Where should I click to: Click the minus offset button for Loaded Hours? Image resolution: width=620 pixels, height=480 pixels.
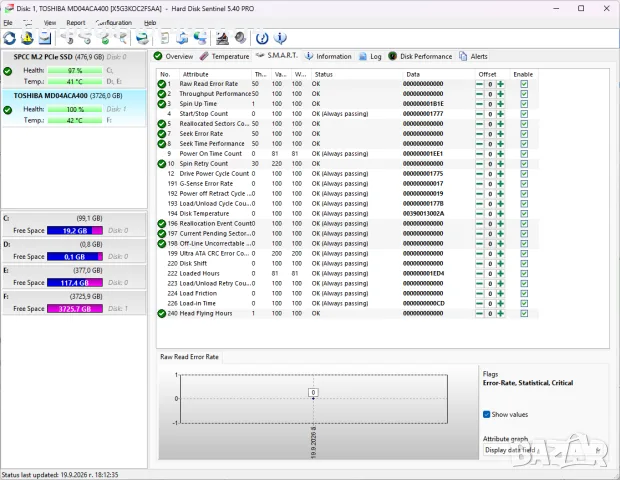coord(479,274)
